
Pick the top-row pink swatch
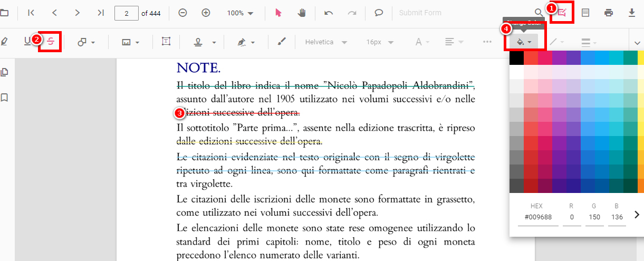pos(545,57)
